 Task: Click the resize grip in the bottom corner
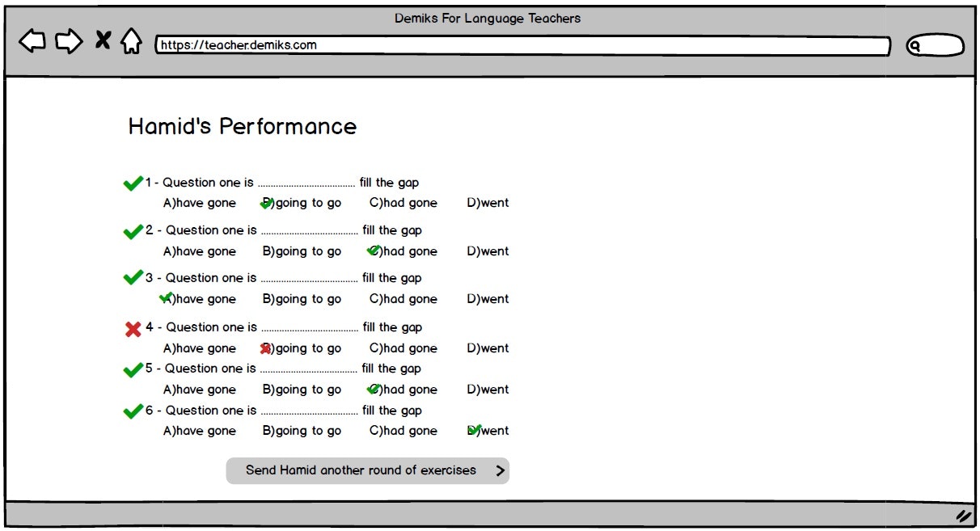(x=963, y=516)
